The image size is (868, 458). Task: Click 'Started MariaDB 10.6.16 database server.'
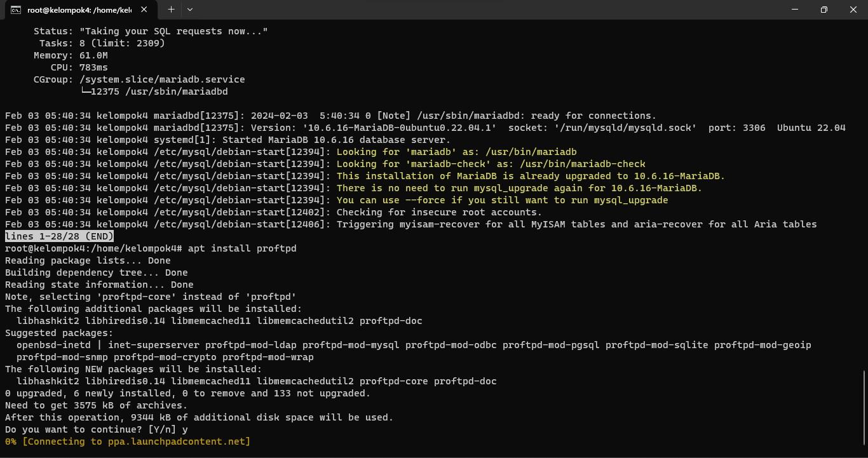point(337,140)
